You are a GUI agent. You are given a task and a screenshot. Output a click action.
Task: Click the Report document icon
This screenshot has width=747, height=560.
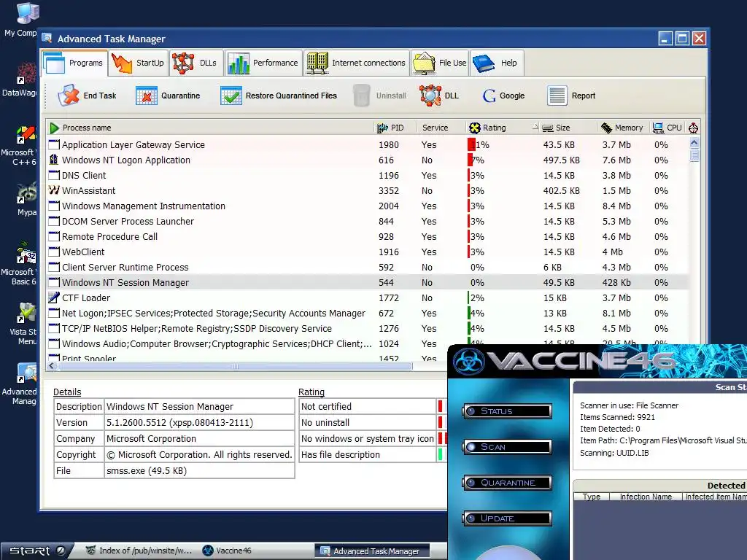click(x=557, y=96)
